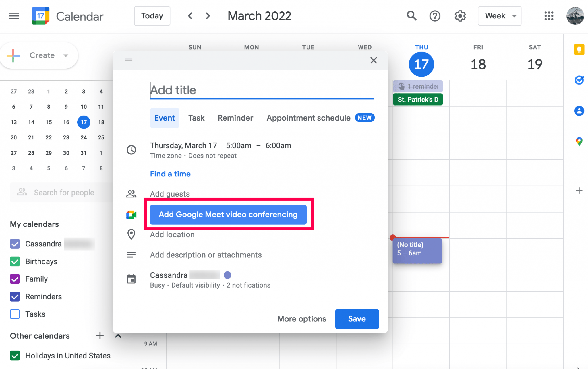Click the account profile avatar

pos(575,16)
